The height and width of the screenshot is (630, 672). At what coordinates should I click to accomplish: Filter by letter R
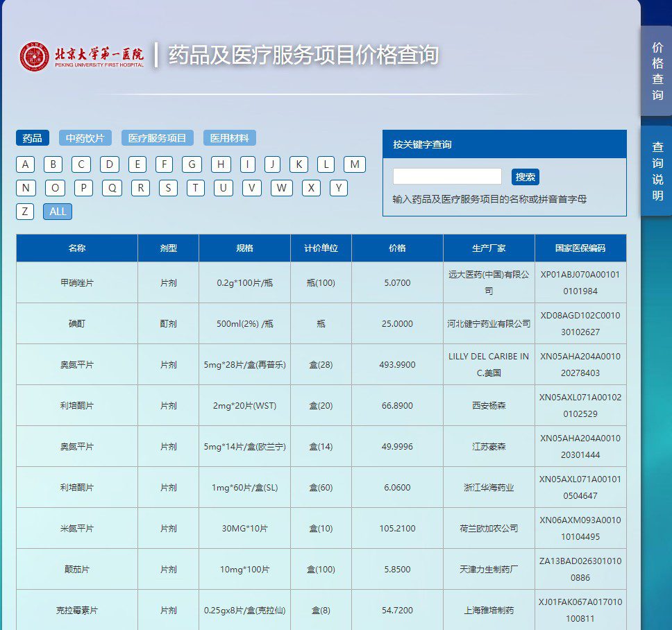140,188
